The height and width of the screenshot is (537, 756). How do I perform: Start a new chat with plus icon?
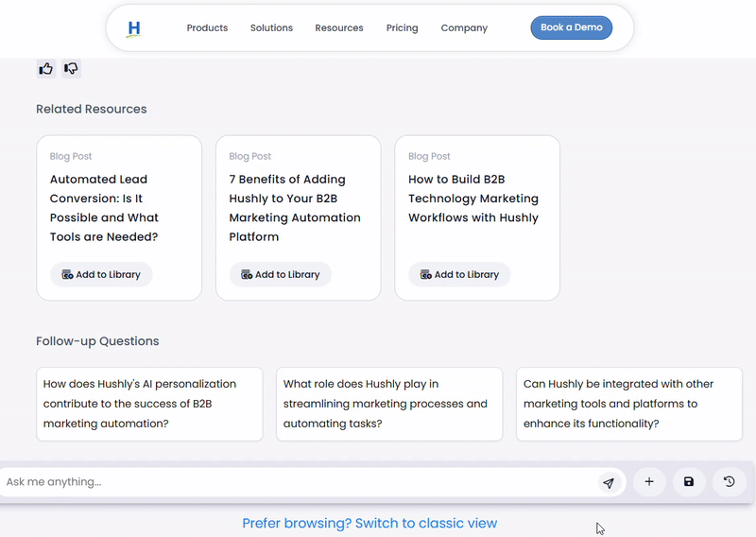coord(649,481)
